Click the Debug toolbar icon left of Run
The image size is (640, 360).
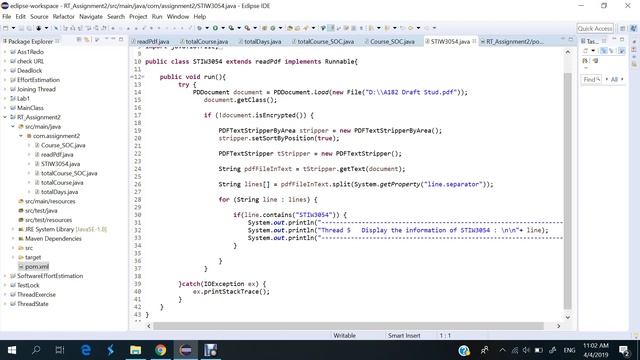pyautogui.click(x=200, y=28)
